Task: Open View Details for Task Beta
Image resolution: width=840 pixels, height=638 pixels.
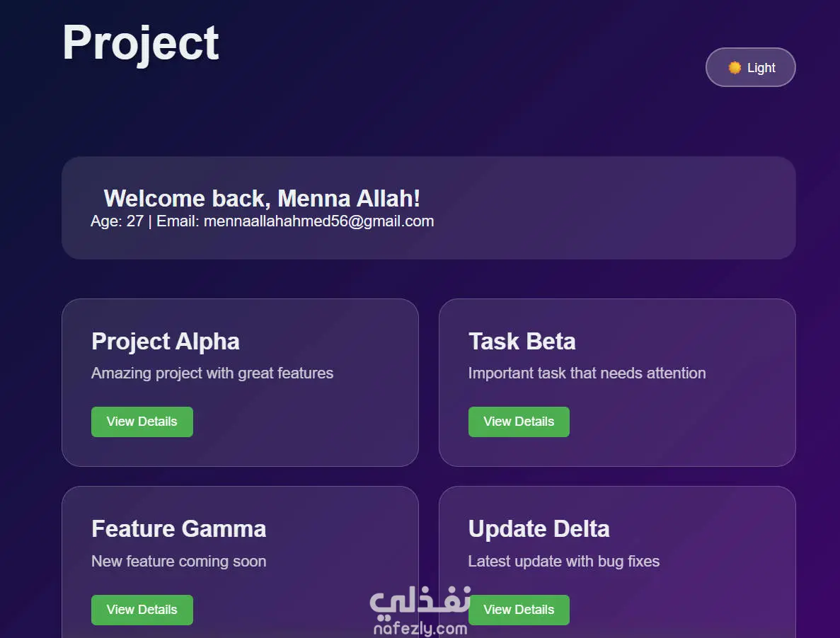Action: pyautogui.click(x=519, y=422)
